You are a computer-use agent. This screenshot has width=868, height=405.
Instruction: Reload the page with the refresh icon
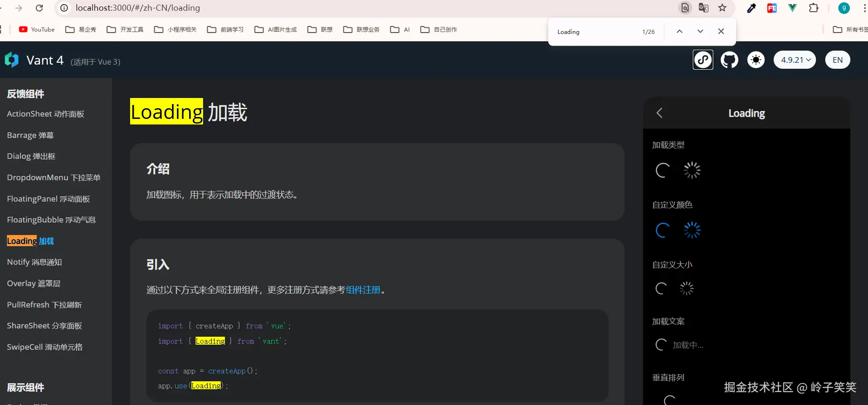(x=39, y=8)
